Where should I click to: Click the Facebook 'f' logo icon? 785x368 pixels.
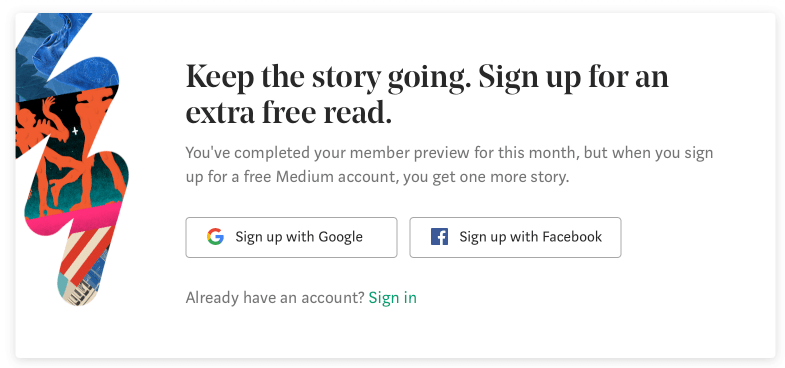(x=439, y=236)
